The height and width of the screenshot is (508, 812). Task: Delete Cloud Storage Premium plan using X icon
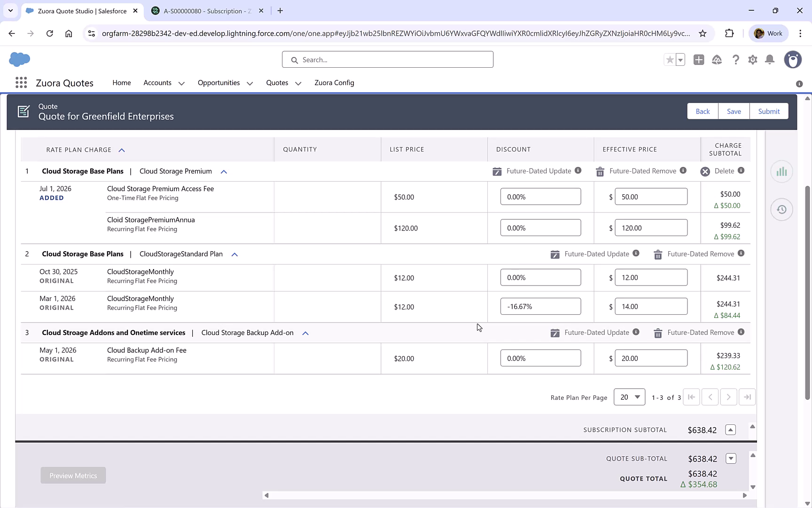pos(704,171)
